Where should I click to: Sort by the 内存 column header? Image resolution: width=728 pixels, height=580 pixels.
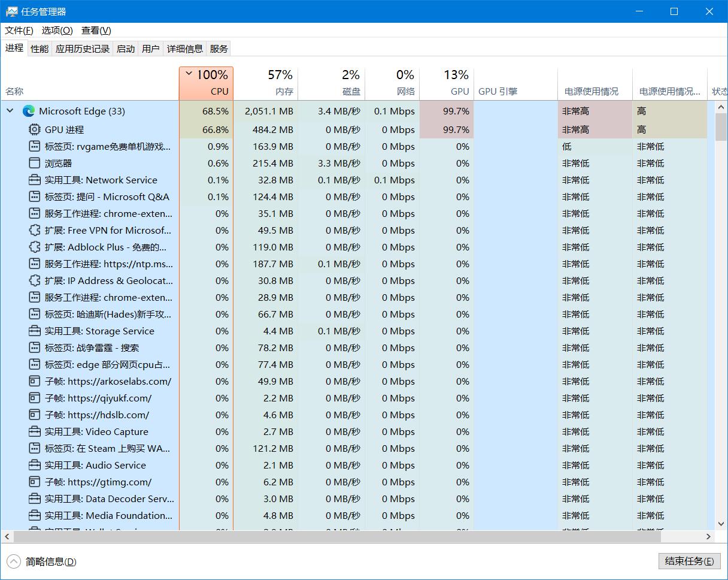(x=265, y=83)
